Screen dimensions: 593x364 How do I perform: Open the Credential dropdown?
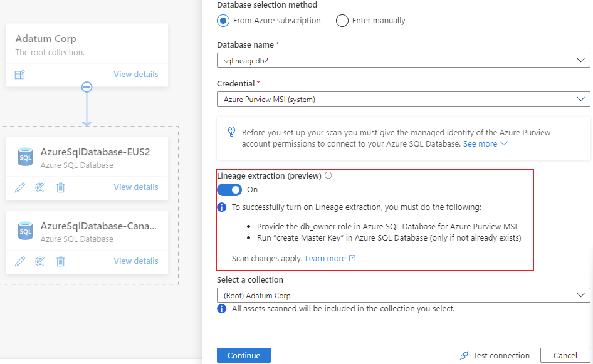[403, 99]
